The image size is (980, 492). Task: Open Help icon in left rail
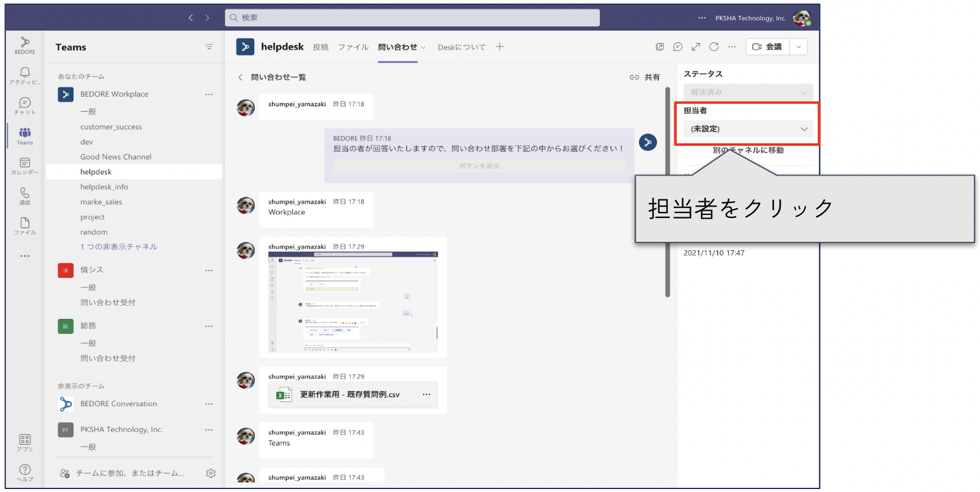24,473
